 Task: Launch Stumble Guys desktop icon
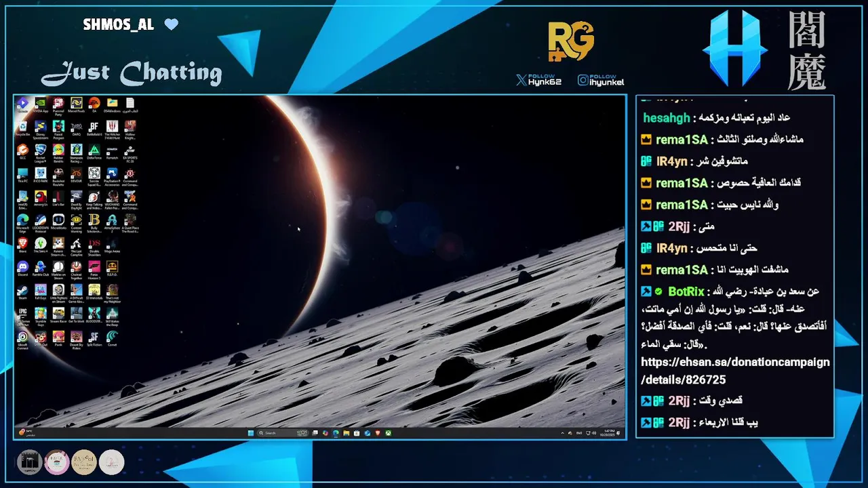(41, 316)
